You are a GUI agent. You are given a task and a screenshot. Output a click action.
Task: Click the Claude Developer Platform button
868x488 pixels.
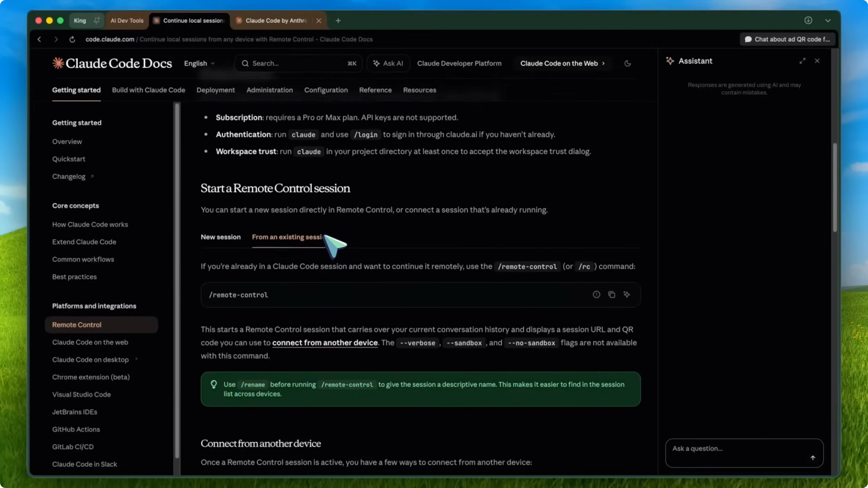pyautogui.click(x=459, y=63)
